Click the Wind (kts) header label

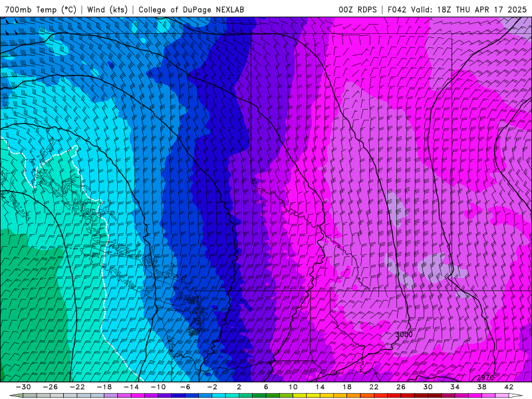coord(107,9)
